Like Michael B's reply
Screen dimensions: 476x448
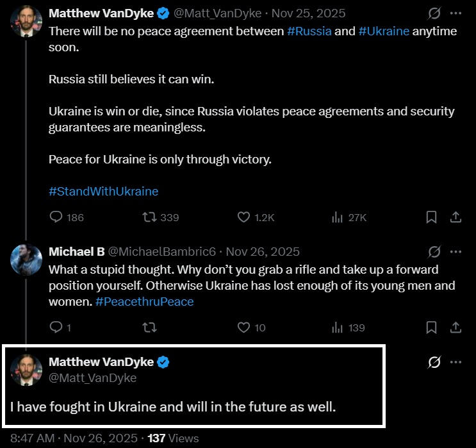point(243,328)
